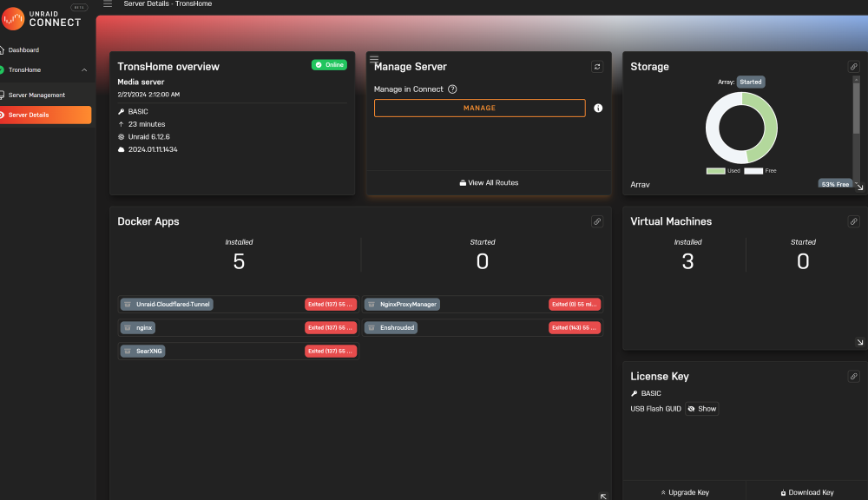The width and height of the screenshot is (868, 500).
Task: Refresh the Manage Server card
Action: pos(597,67)
